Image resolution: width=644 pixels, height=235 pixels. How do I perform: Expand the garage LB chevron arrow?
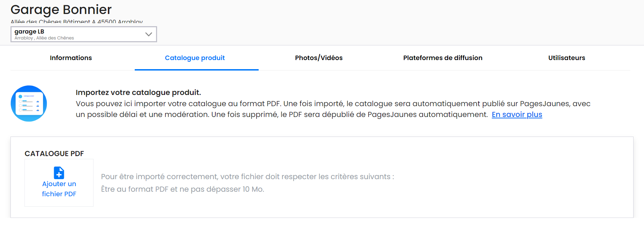(x=149, y=34)
